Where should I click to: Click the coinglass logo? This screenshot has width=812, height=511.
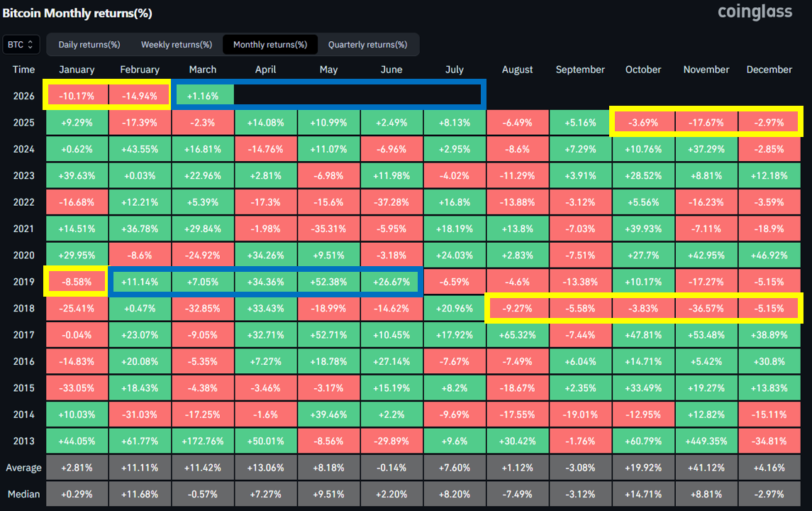(x=755, y=12)
